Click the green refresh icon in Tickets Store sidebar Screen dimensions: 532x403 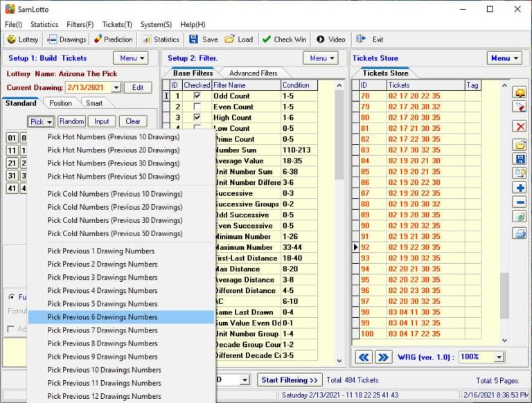click(x=520, y=217)
